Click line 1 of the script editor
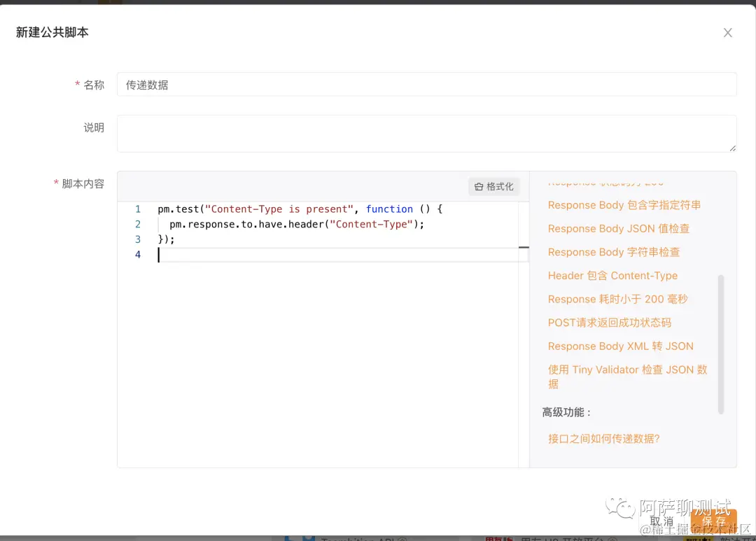Screen dimensions: 756x541 click(x=300, y=209)
